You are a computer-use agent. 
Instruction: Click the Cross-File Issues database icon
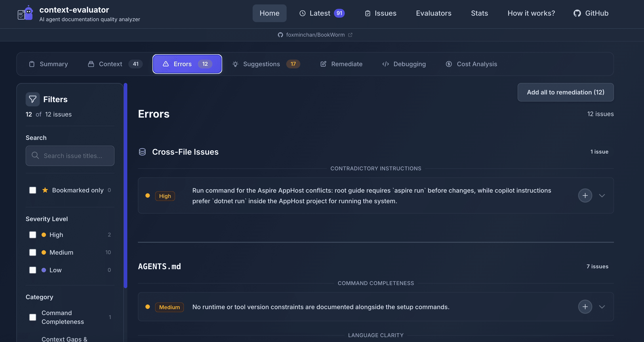click(142, 152)
